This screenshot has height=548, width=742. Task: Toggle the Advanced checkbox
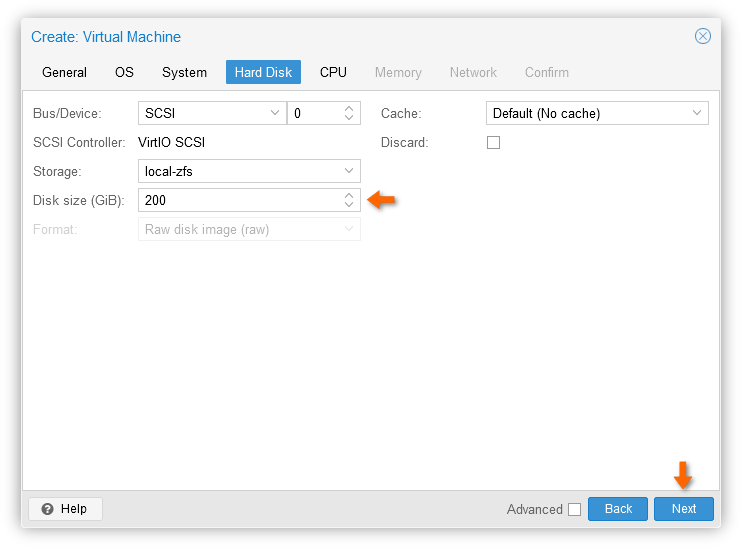(574, 509)
